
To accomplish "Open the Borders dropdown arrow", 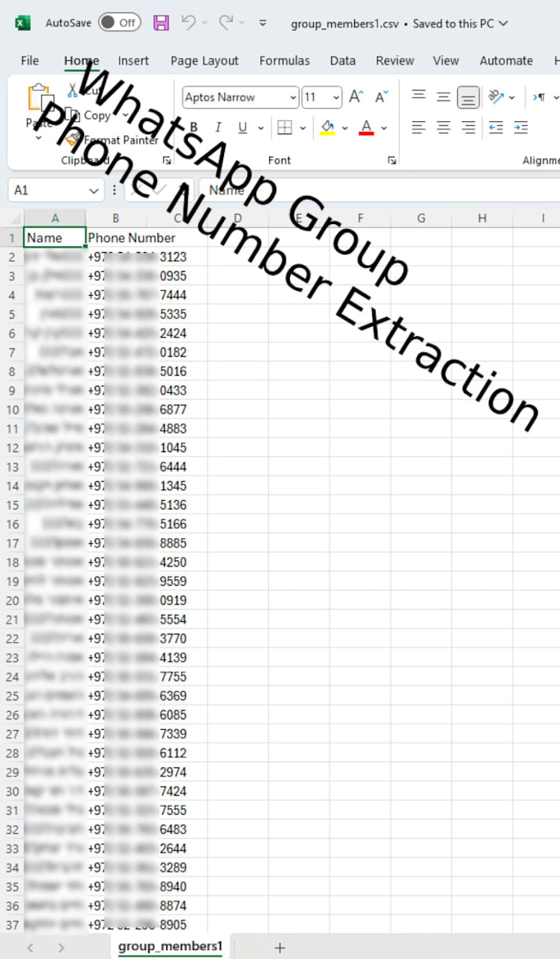I will 302,128.
